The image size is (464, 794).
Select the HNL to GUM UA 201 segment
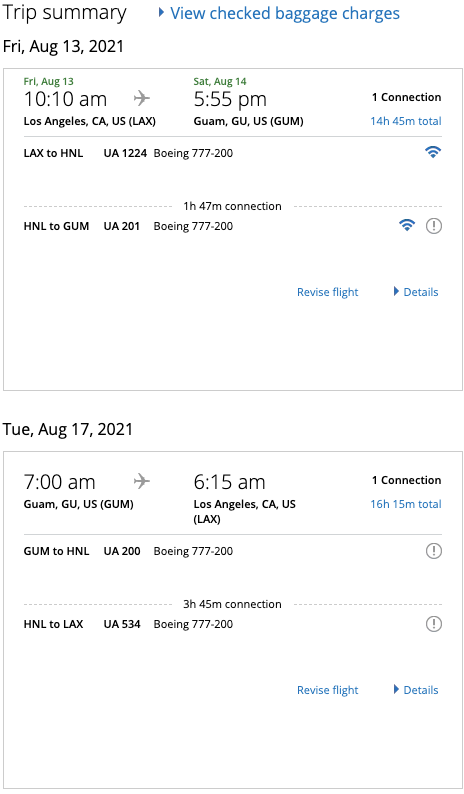233,226
